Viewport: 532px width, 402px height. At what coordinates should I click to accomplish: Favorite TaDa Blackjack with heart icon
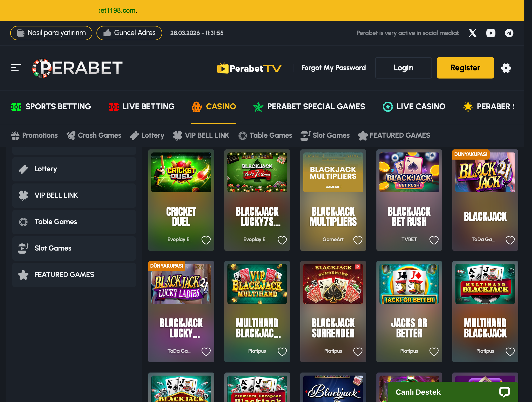pos(510,240)
